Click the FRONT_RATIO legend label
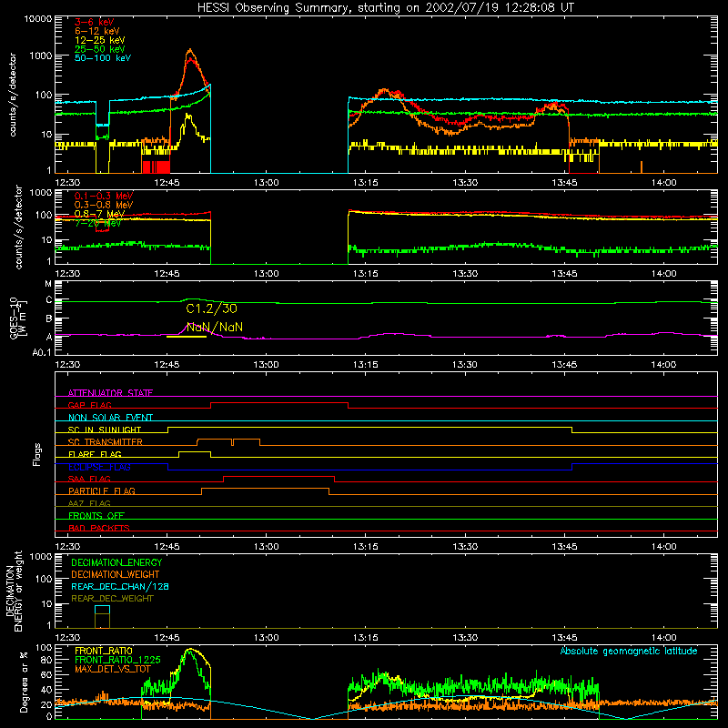This screenshot has width=728, height=728. [104, 651]
